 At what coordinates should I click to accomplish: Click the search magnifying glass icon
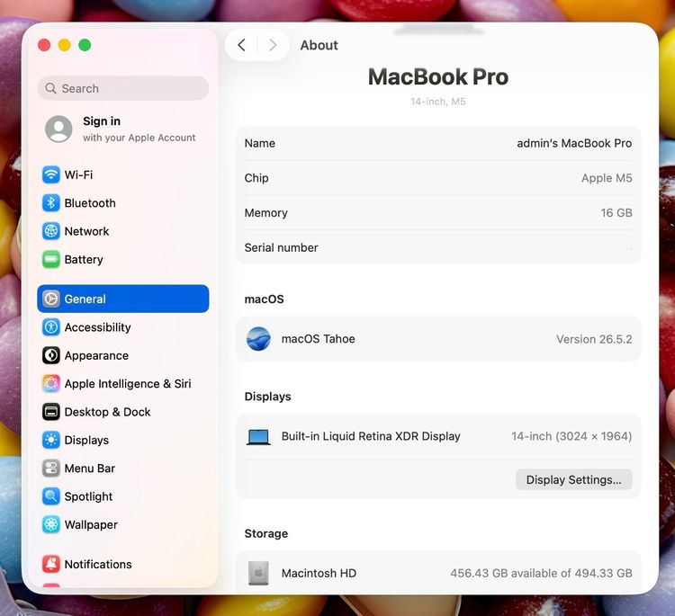[x=50, y=88]
